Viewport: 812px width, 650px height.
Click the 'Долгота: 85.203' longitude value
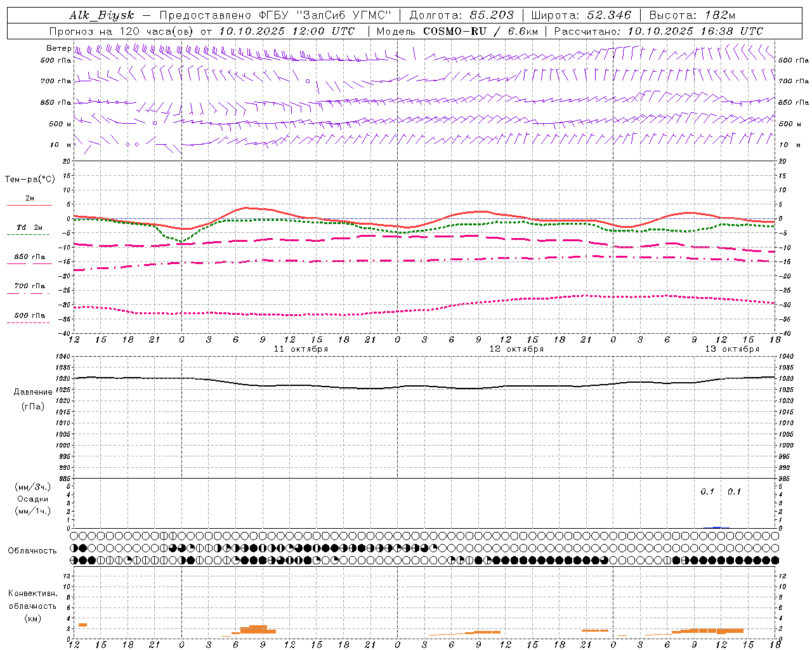(462, 15)
